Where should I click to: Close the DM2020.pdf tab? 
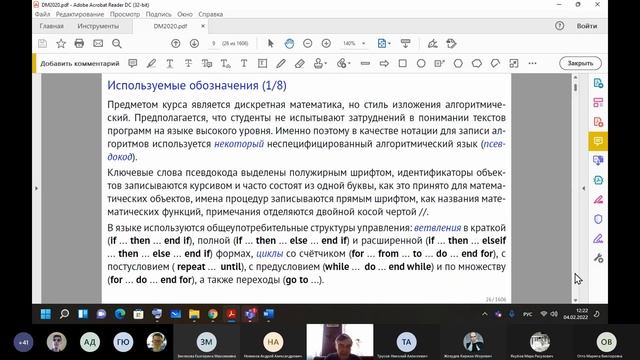coord(203,26)
